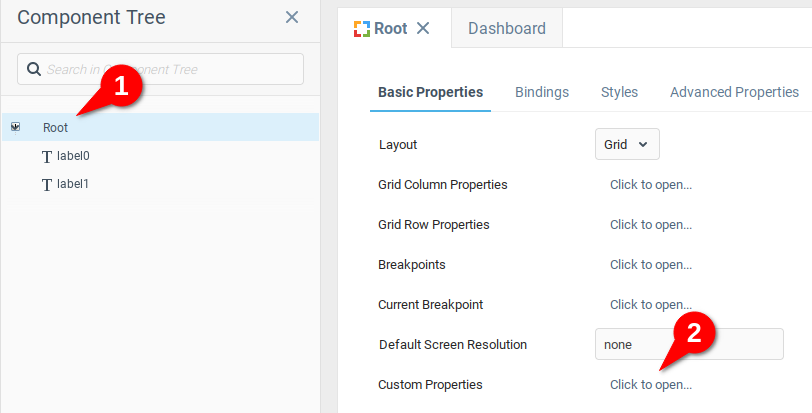Open Breakpoints via Click to open
This screenshot has width=812, height=413.
click(x=651, y=265)
